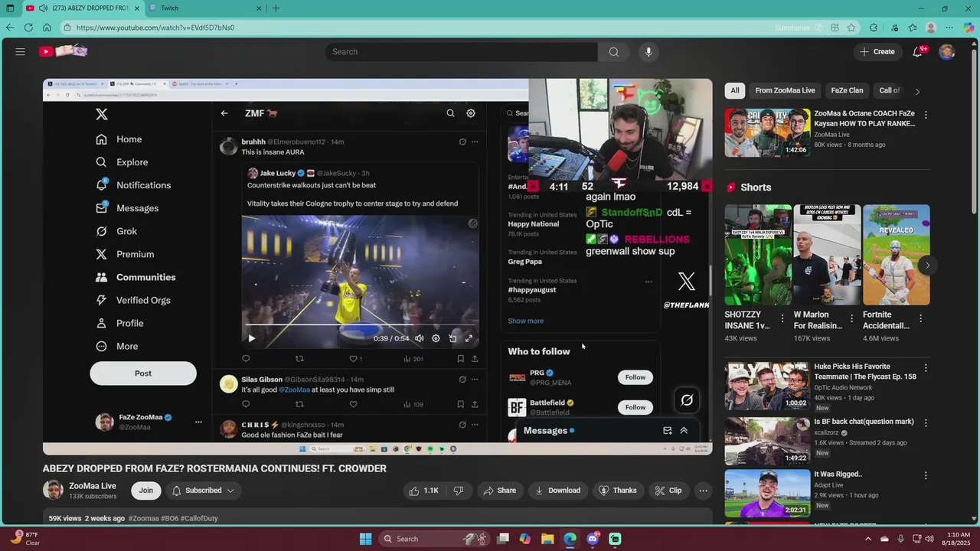
Task: Click the Join membership button
Action: tap(145, 491)
